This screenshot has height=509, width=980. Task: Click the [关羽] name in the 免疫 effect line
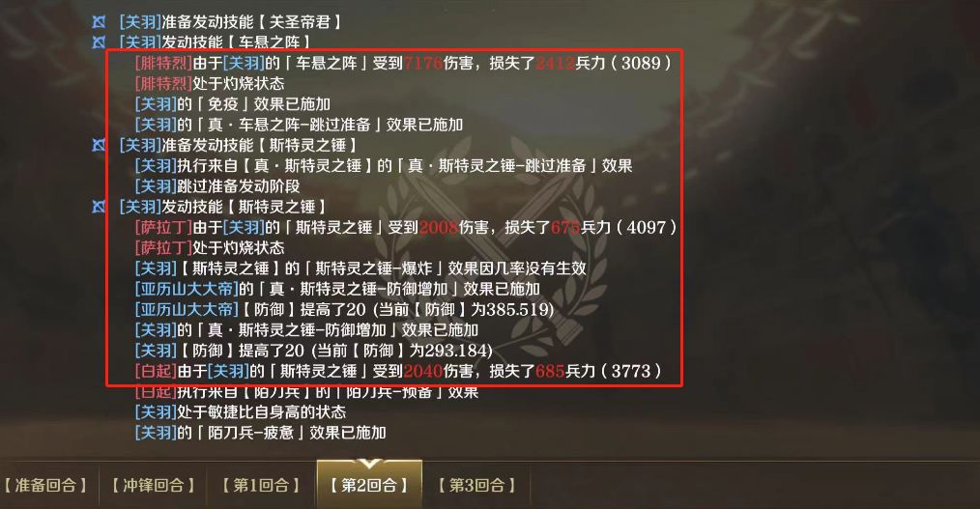[x=157, y=104]
